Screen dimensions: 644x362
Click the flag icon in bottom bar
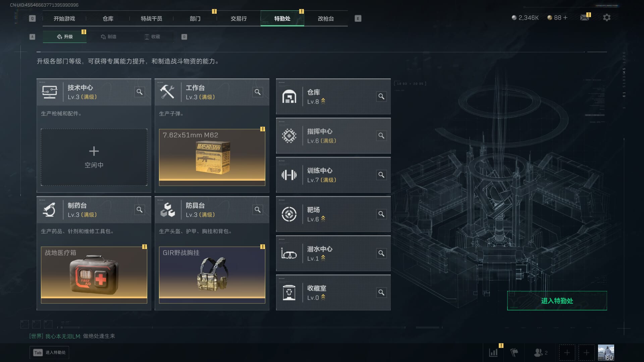pyautogui.click(x=514, y=353)
